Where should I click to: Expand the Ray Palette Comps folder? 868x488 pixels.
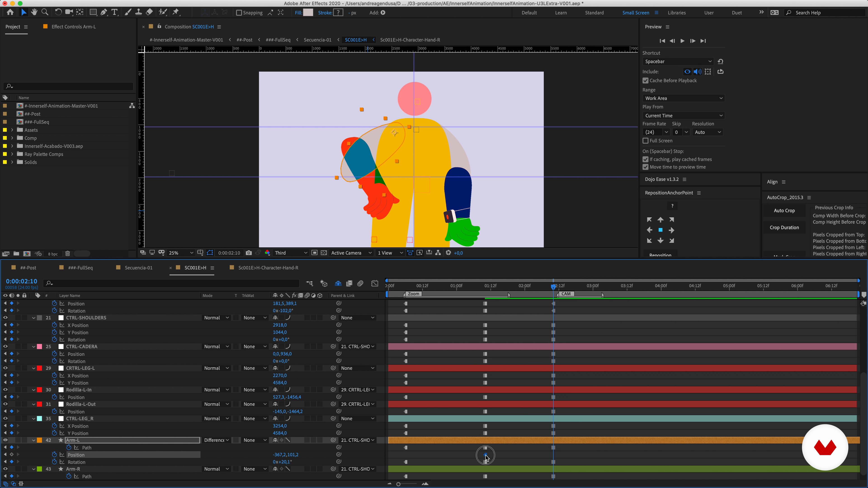pyautogui.click(x=12, y=154)
